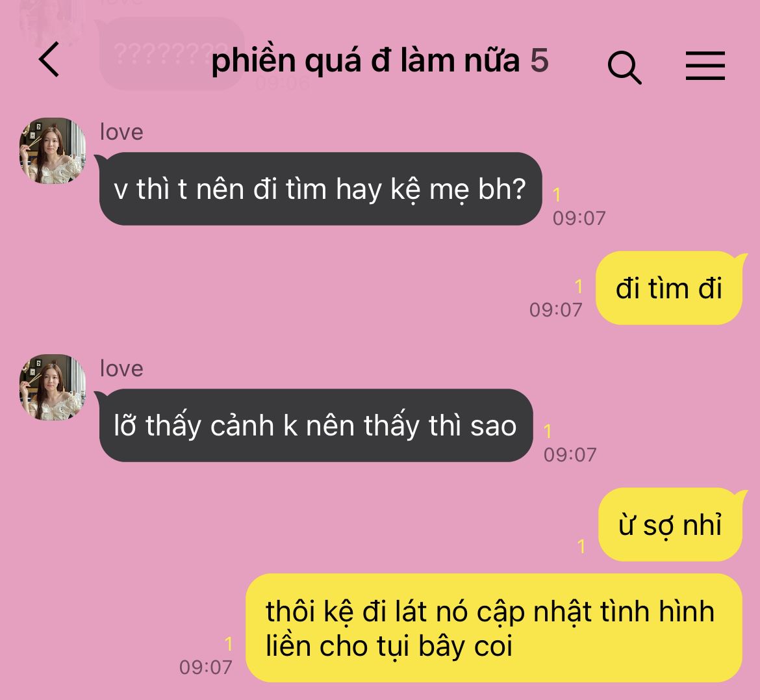The width and height of the screenshot is (760, 700).
Task: Select yellow bubble 'đi tìm đi'
Action: (x=669, y=288)
